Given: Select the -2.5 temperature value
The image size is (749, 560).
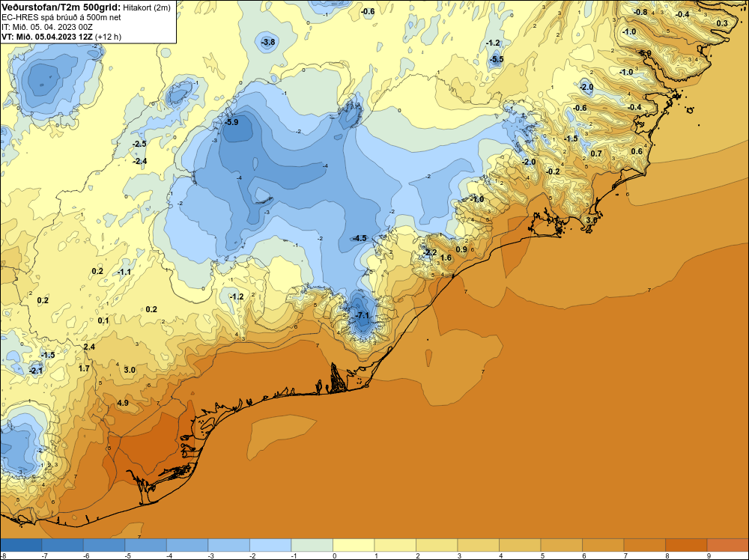Looking at the screenshot, I should click(x=139, y=144).
